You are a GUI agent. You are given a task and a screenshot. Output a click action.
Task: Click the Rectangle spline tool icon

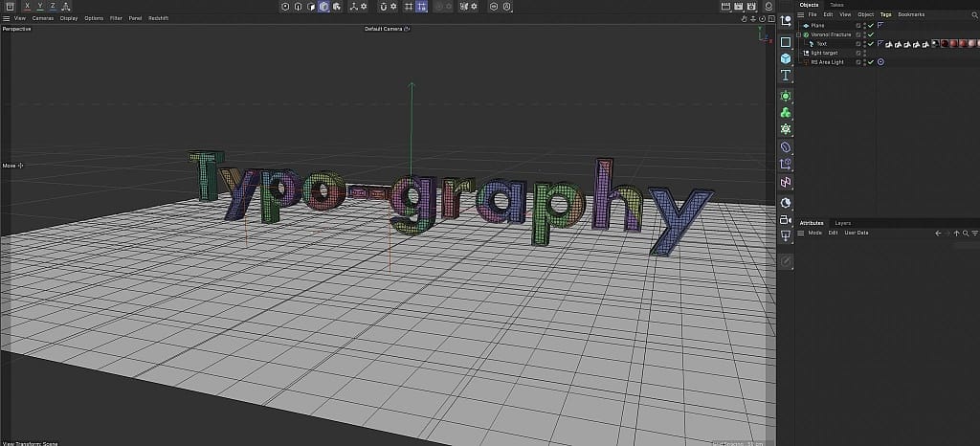(x=786, y=42)
